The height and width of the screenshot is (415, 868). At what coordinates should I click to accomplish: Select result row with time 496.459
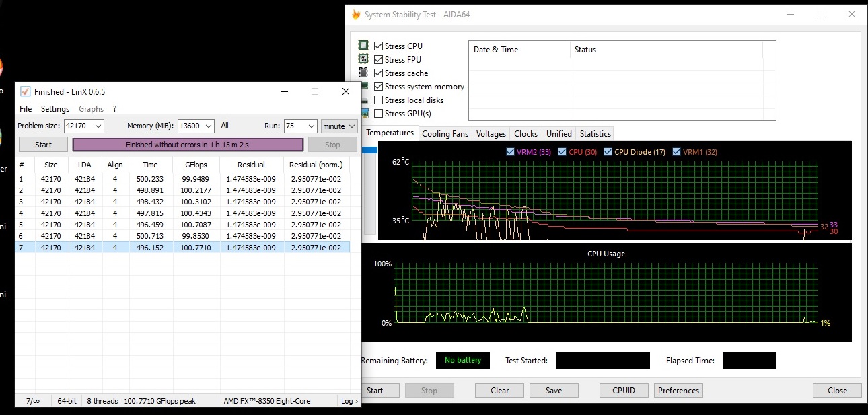click(x=182, y=225)
